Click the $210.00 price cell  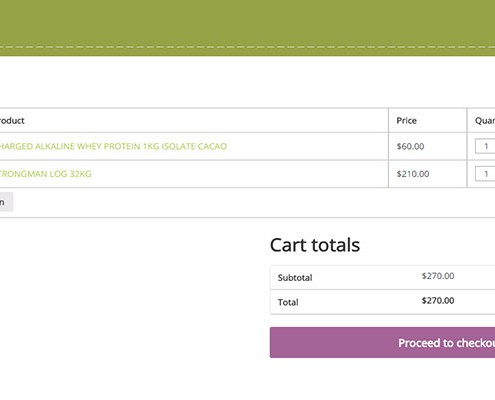point(413,174)
